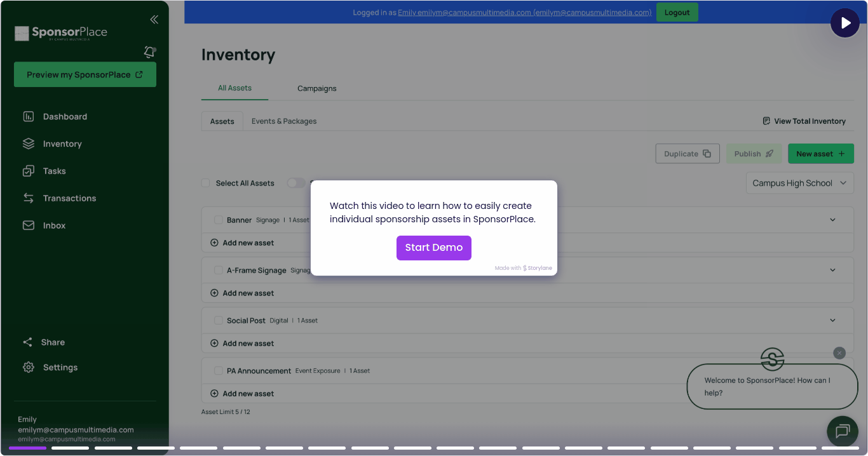Check the Social Post checkbox
Screen dimensions: 868x456
[x=219, y=320]
